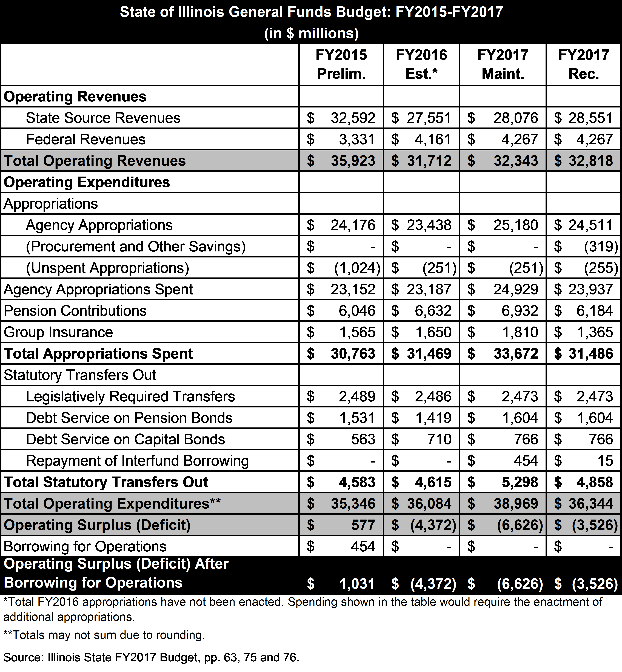Screen dimensions: 622x672
Task: Click 'Debt Service on Pension Bonds' label
Action: pyautogui.click(x=129, y=418)
